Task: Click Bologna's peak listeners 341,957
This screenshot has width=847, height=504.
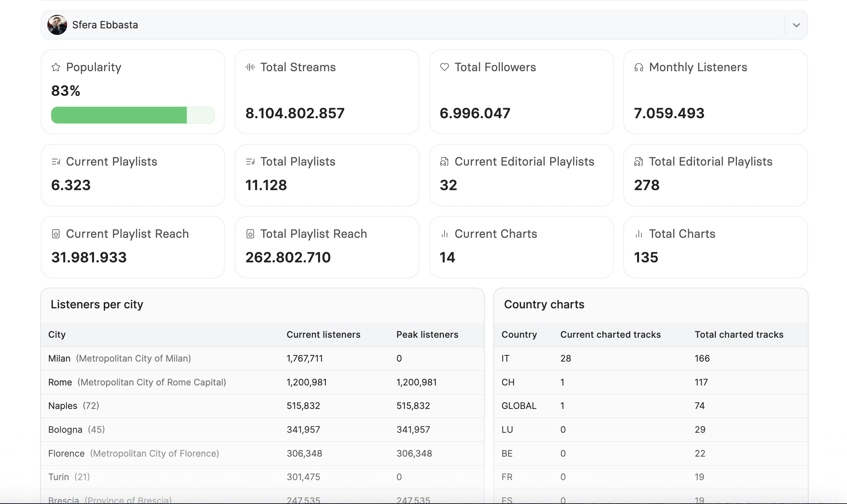Action: [x=413, y=430]
